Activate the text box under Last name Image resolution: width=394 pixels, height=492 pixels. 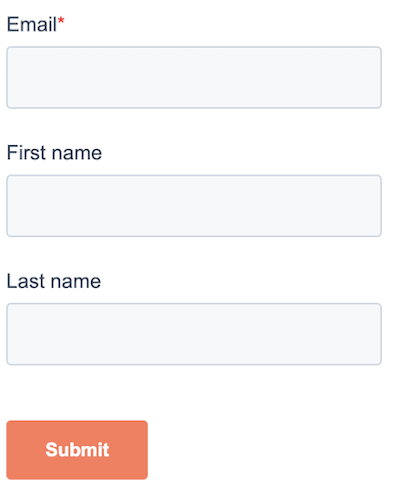pyautogui.click(x=194, y=334)
